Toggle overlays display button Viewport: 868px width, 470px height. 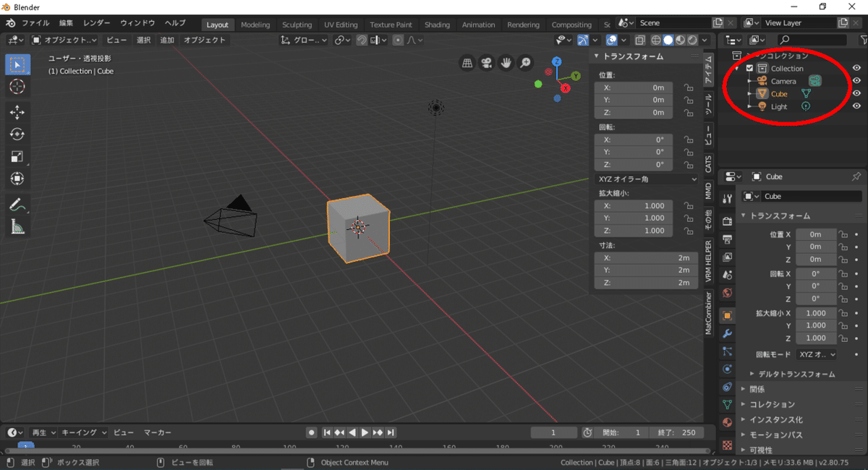coord(612,40)
